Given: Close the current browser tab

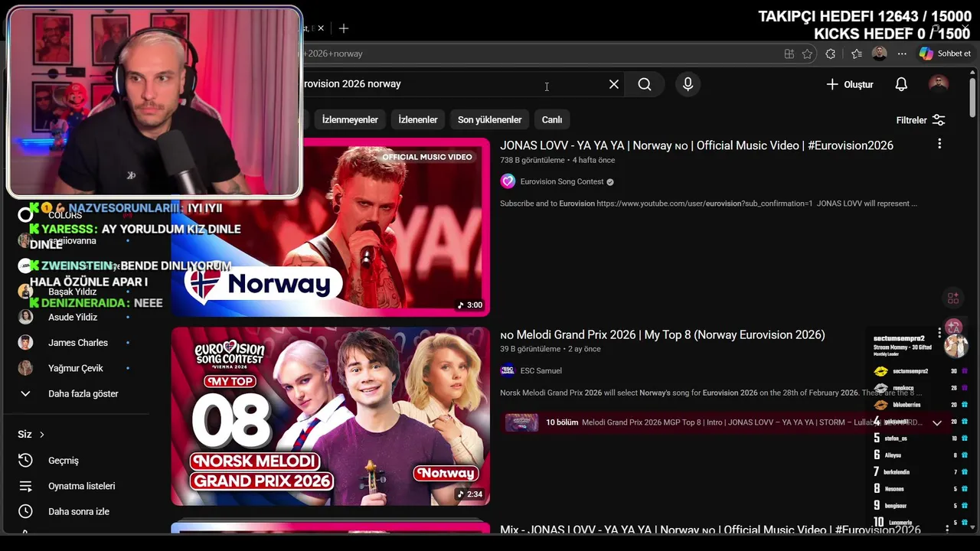Looking at the screenshot, I should click(321, 28).
